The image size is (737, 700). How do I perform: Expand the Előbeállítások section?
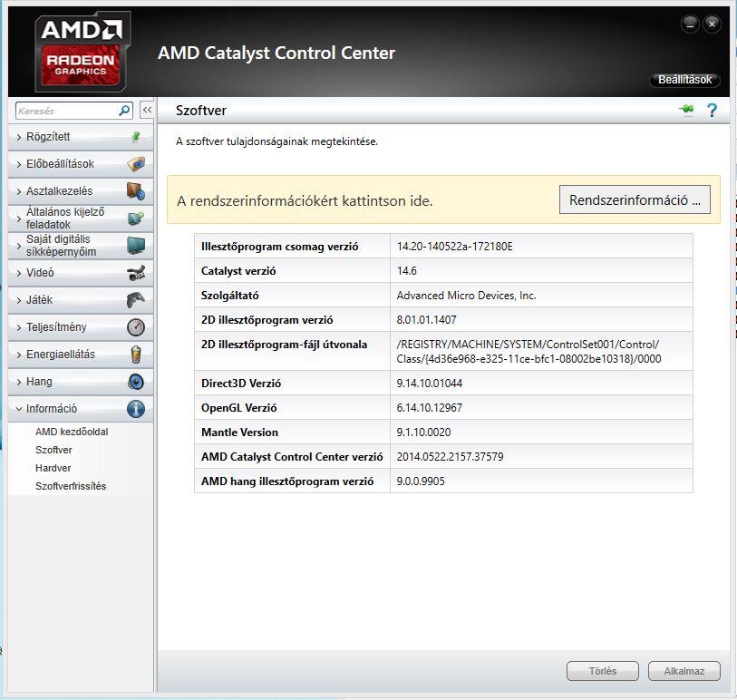(x=81, y=164)
